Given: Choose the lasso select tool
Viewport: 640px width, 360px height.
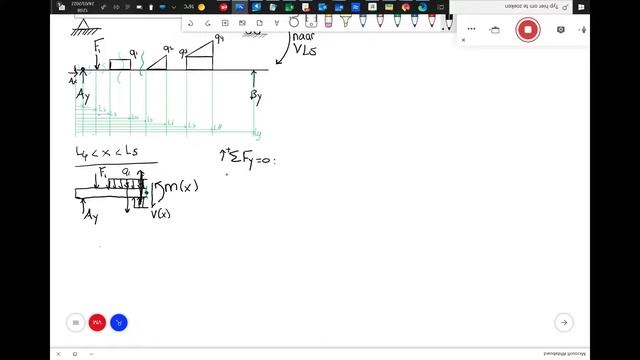Looking at the screenshot, I should pyautogui.click(x=294, y=22).
